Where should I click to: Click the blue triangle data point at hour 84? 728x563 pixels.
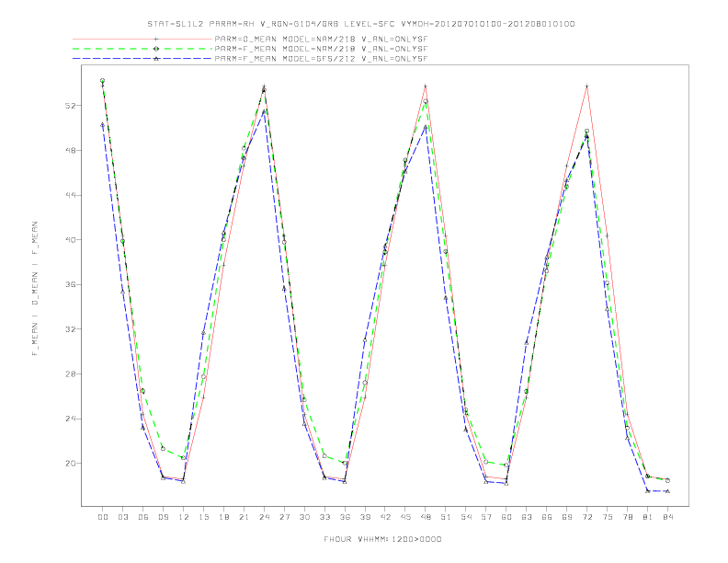pyautogui.click(x=667, y=491)
